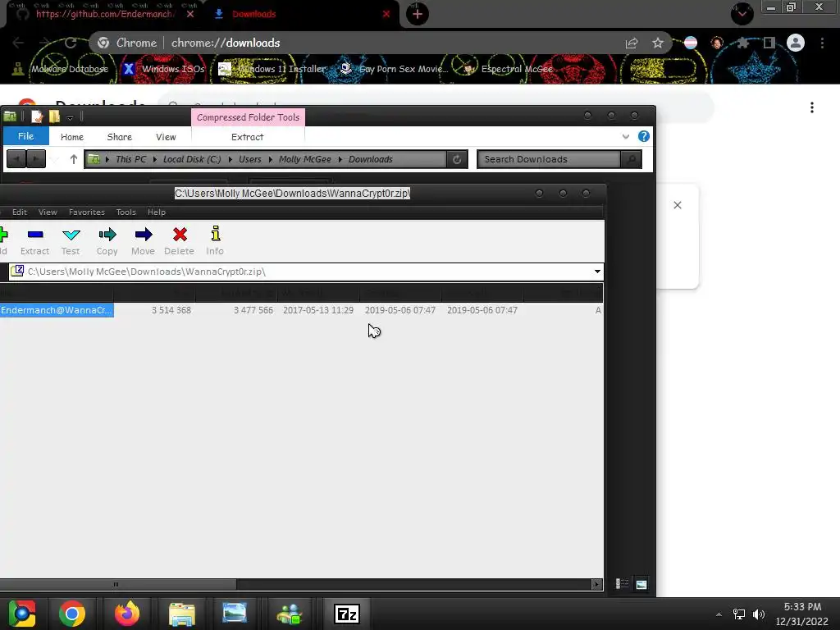Open the Chrome extensions puzzle icon
This screenshot has width=840, height=630.
[x=743, y=43]
